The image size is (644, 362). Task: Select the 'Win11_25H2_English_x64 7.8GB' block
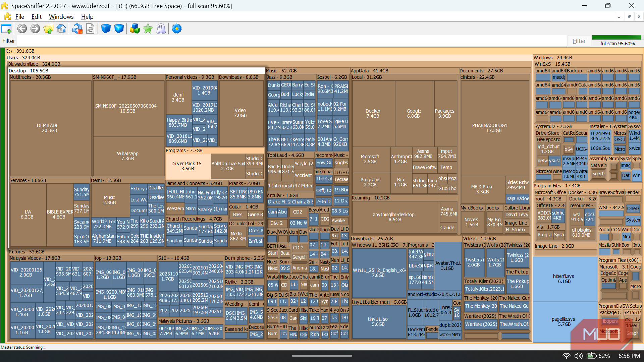[x=379, y=273]
